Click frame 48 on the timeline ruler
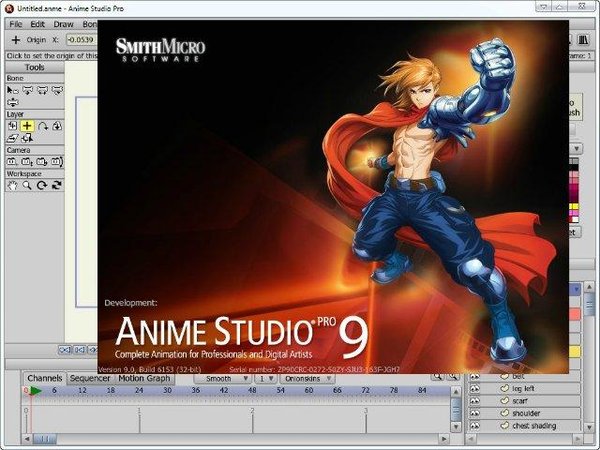This screenshot has height=450, width=600. click(252, 390)
